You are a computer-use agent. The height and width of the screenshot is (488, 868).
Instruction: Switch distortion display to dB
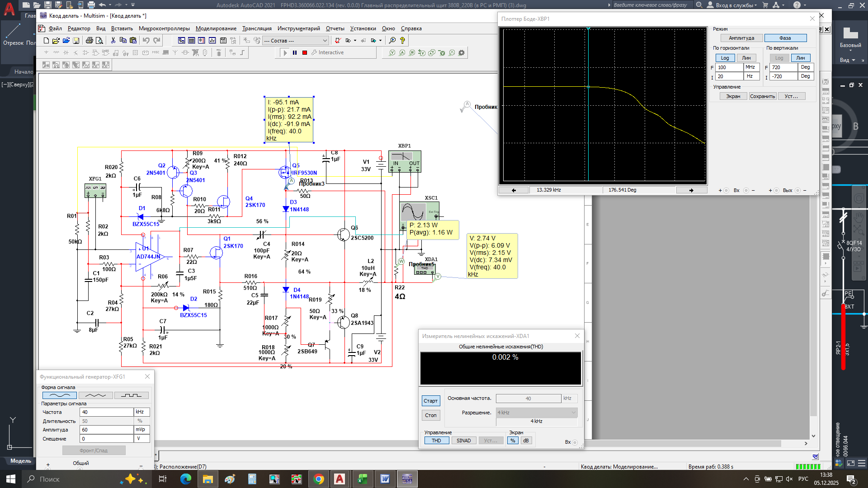[x=526, y=441]
